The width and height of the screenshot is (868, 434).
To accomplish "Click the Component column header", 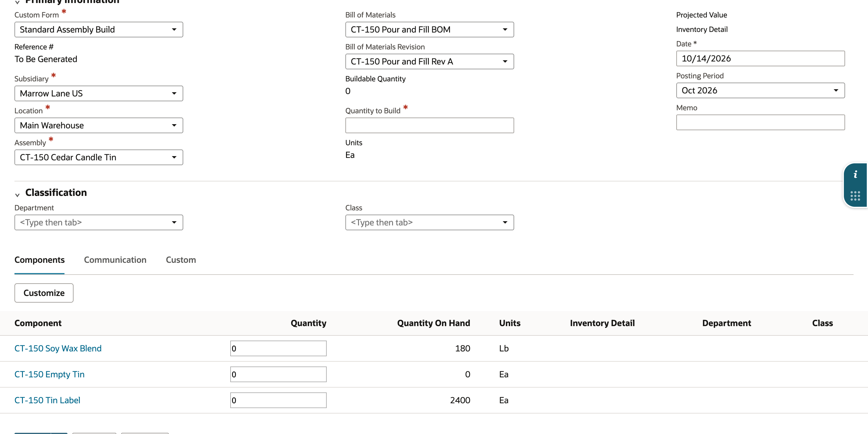I will click(x=38, y=323).
